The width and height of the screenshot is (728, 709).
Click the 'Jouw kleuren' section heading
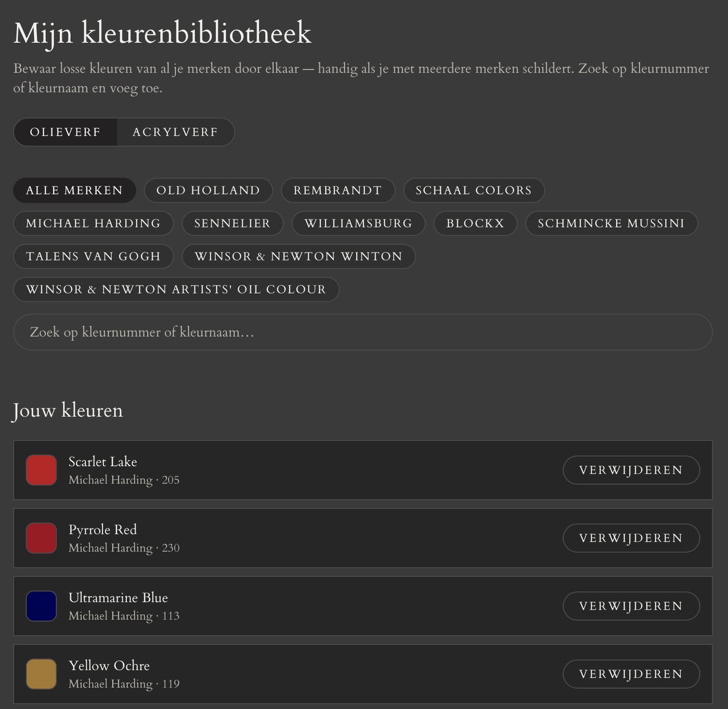click(x=68, y=411)
